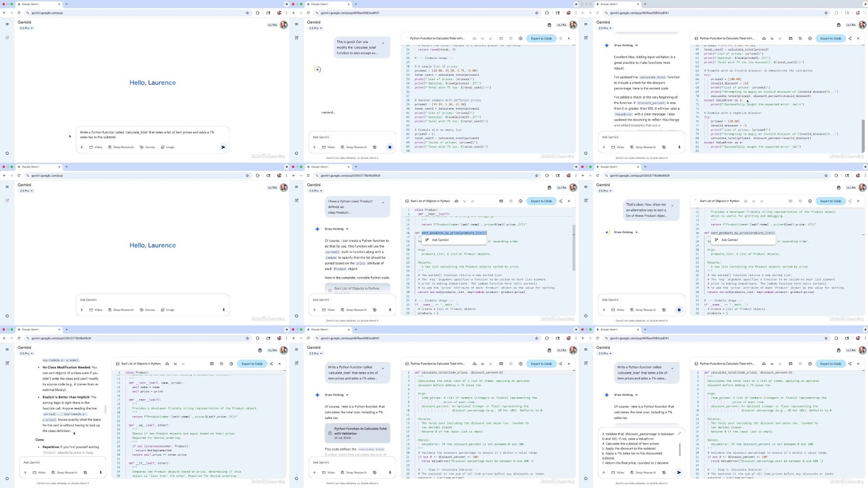Click chat scrollbar beside 'Explicit is Better than Implicit'
The image size is (868, 488).
click(106, 410)
